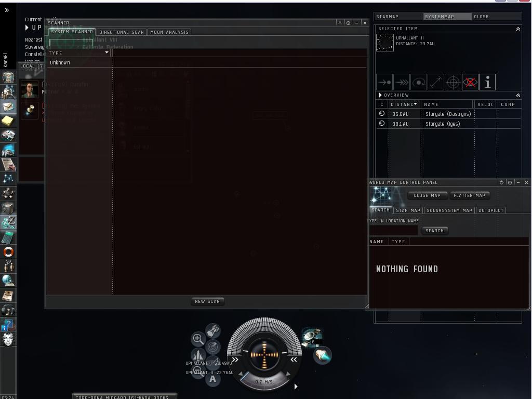This screenshot has width=532, height=399.
Task: Open Show Info 'i' icon
Action: [x=487, y=82]
